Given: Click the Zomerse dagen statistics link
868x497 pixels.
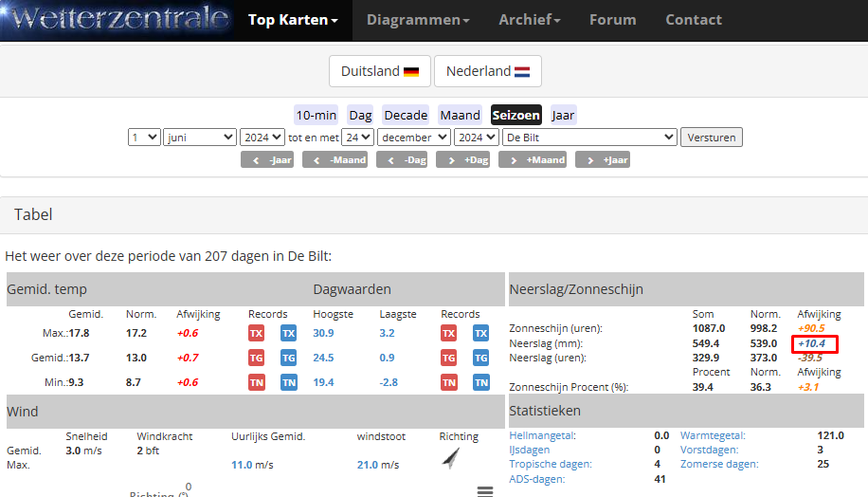Looking at the screenshot, I should [x=718, y=464].
